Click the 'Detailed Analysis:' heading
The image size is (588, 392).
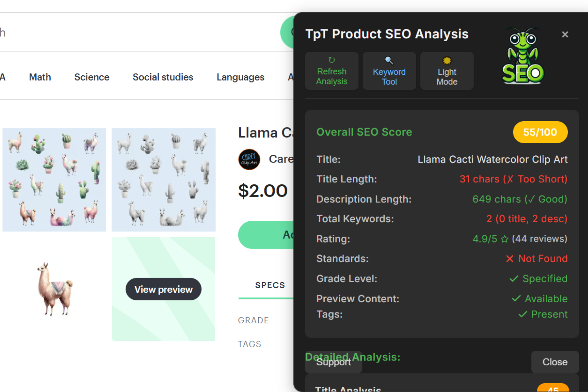tap(353, 357)
